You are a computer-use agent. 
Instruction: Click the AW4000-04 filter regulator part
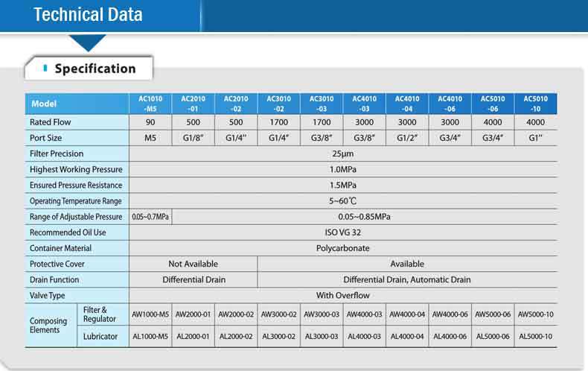pos(407,315)
